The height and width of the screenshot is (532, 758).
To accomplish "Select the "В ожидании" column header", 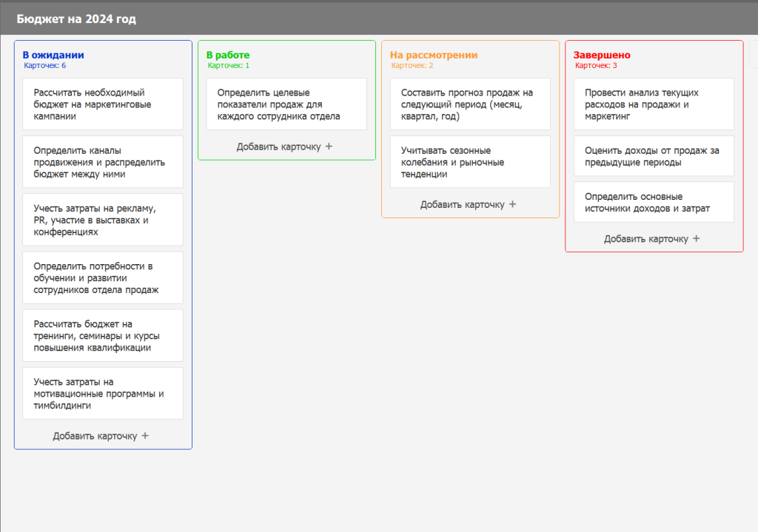I will pos(53,55).
